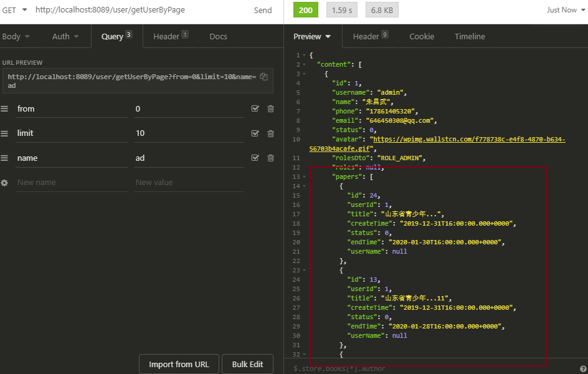Viewport: 588px width, 374px height.
Task: Copy the URL preview to clipboard
Action: point(263,77)
